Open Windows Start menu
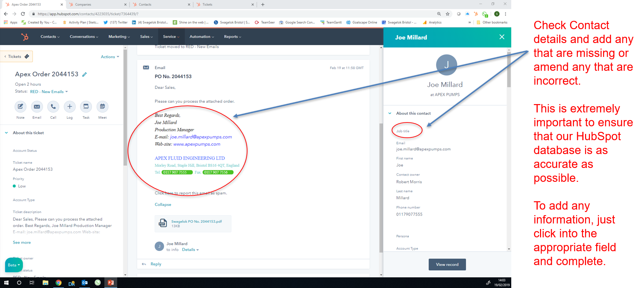 point(6,283)
